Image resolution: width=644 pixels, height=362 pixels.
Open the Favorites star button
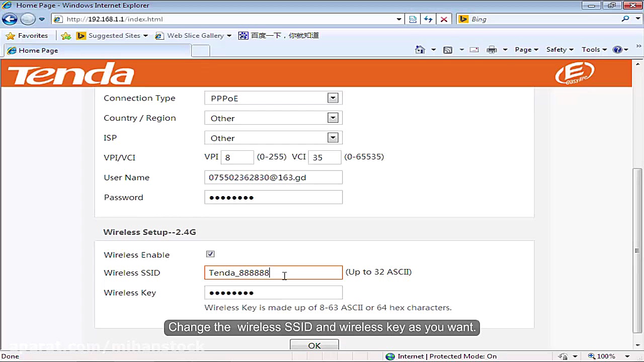(27, 36)
